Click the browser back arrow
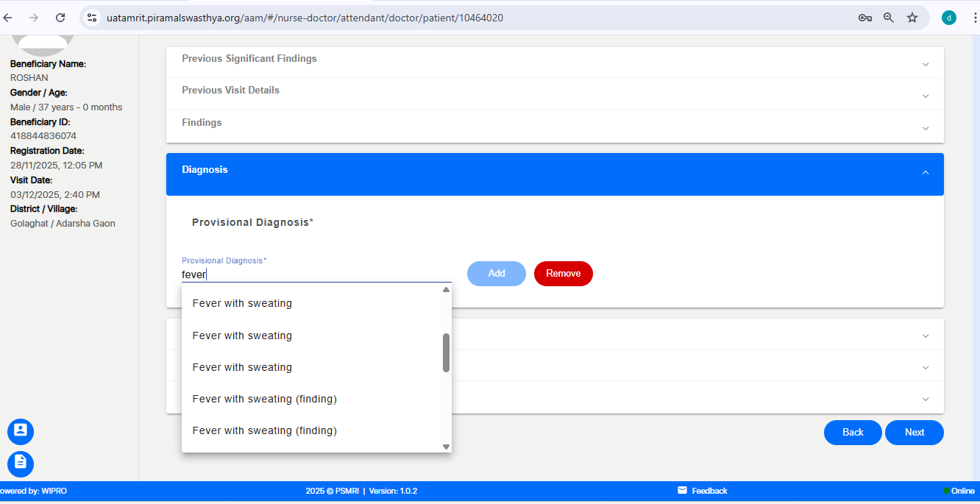 coord(8,18)
